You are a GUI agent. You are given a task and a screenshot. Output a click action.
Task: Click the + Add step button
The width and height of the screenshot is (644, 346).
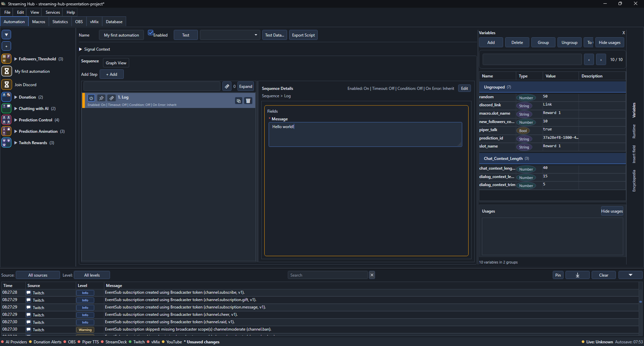[112, 74]
